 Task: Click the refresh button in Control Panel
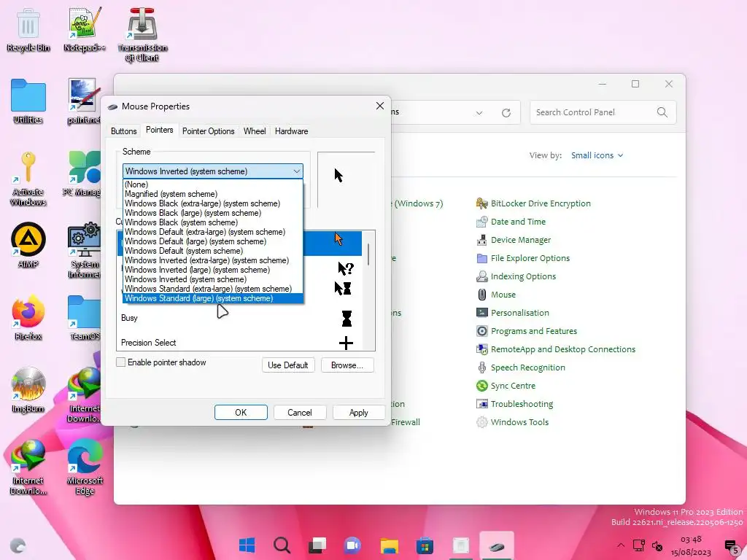pyautogui.click(x=506, y=113)
